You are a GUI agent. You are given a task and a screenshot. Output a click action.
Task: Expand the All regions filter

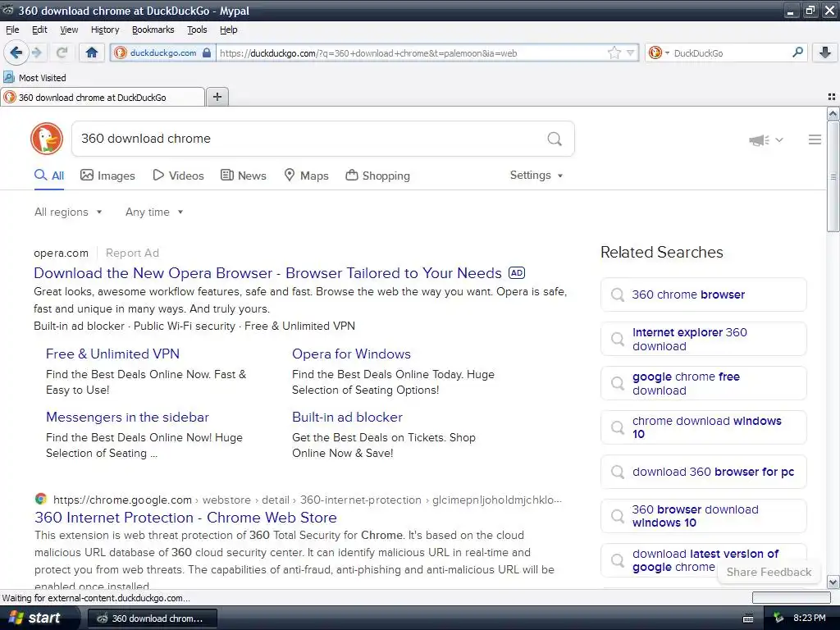pos(68,212)
